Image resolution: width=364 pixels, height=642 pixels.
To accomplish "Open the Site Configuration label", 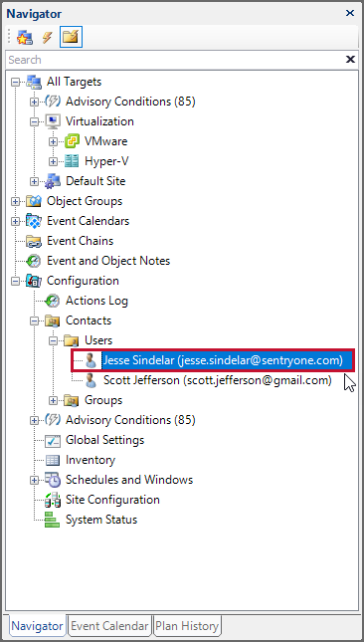I will tap(113, 501).
